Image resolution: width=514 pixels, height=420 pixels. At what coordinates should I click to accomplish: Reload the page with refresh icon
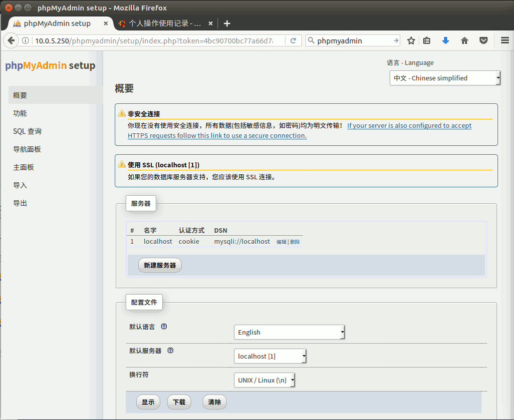[293, 40]
